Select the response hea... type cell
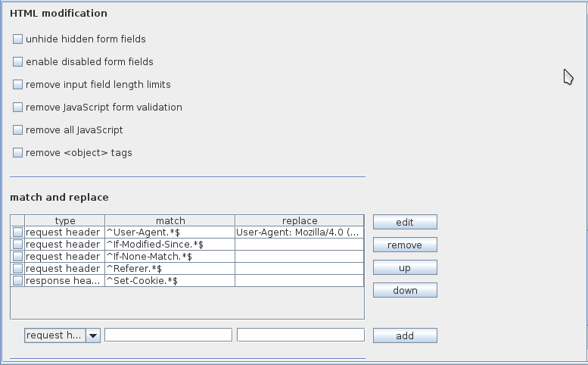Image resolution: width=588 pixels, height=365 pixels. pyautogui.click(x=64, y=281)
